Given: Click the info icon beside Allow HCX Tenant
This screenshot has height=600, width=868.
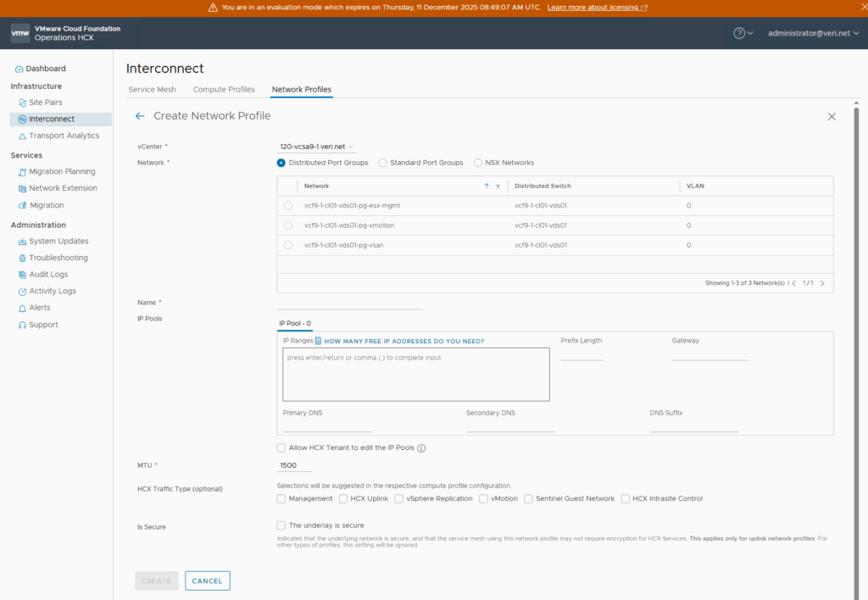Looking at the screenshot, I should [x=421, y=448].
